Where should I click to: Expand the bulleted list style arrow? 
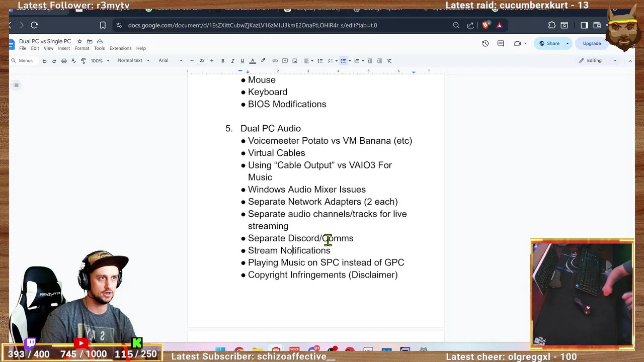[x=350, y=61]
